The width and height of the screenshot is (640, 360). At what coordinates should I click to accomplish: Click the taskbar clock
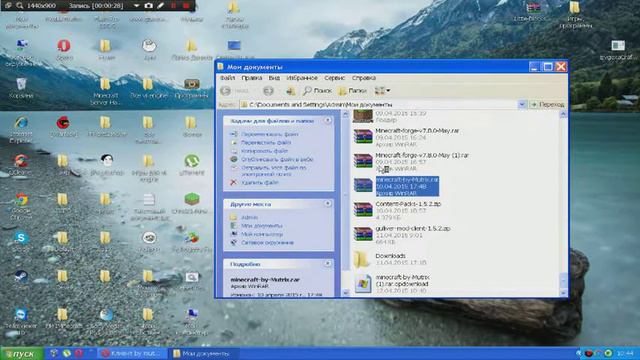point(625,353)
